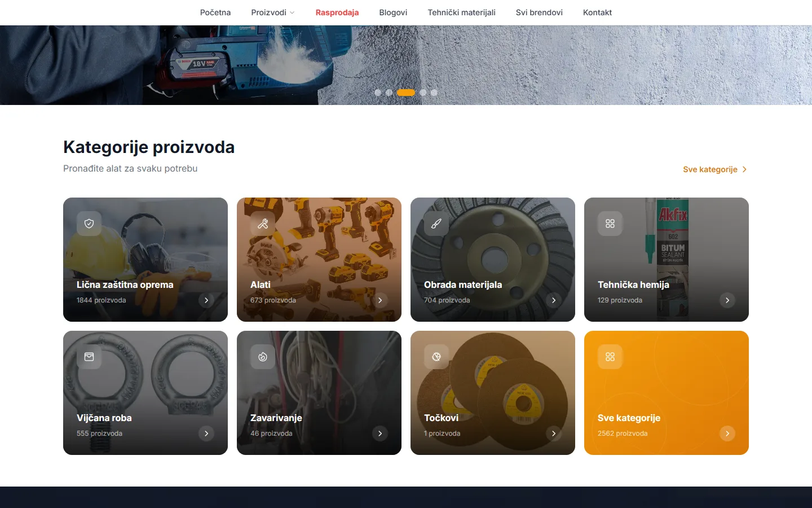Viewport: 812px width, 508px height.
Task: Open Alati category via its arrow button
Action: tap(380, 300)
